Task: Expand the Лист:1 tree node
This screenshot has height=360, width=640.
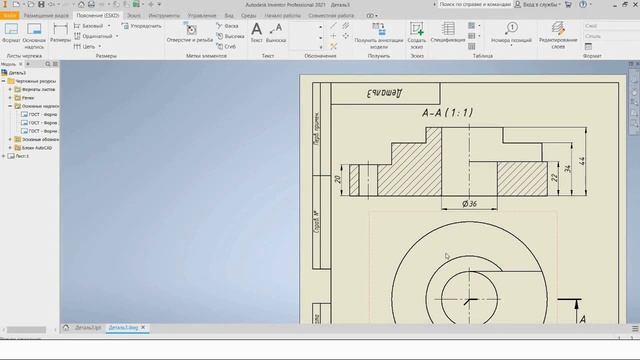Action: (4, 156)
